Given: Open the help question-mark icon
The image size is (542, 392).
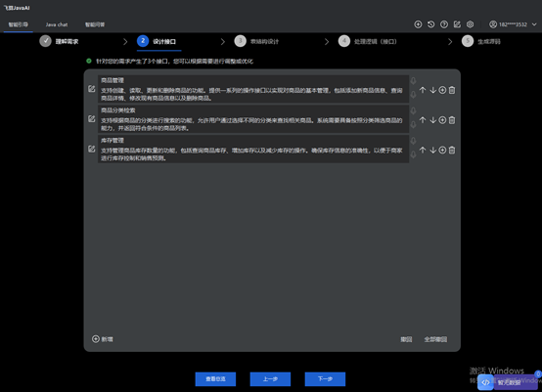Looking at the screenshot, I should click(x=444, y=24).
